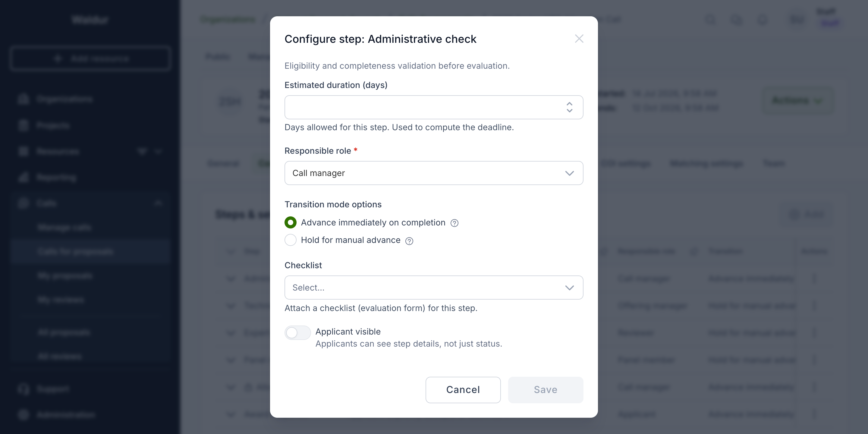
Task: Open help icon for Hold for manual advance
Action: click(409, 241)
